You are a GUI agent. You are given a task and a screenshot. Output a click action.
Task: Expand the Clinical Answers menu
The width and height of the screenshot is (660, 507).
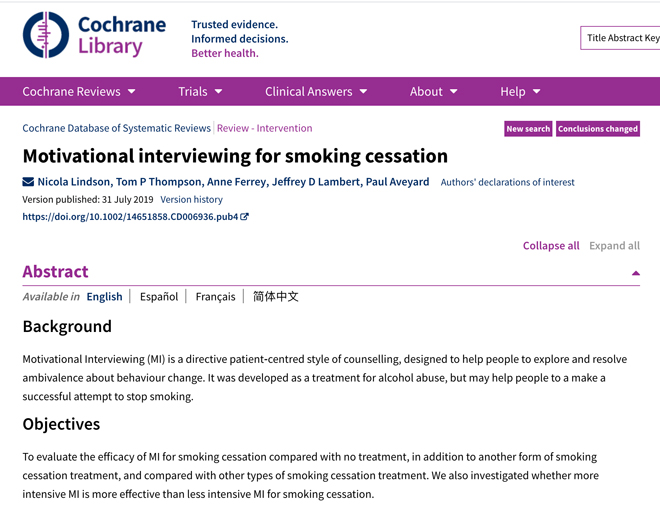point(316,91)
